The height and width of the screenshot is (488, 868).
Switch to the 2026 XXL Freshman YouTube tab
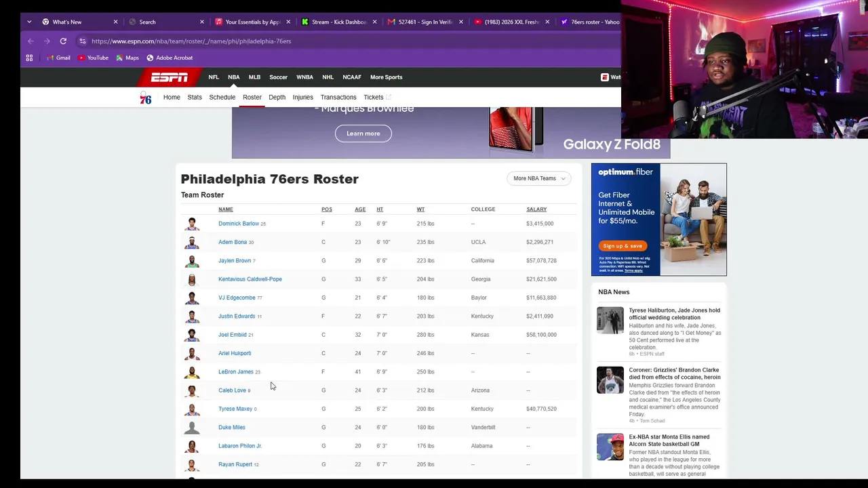tap(512, 22)
